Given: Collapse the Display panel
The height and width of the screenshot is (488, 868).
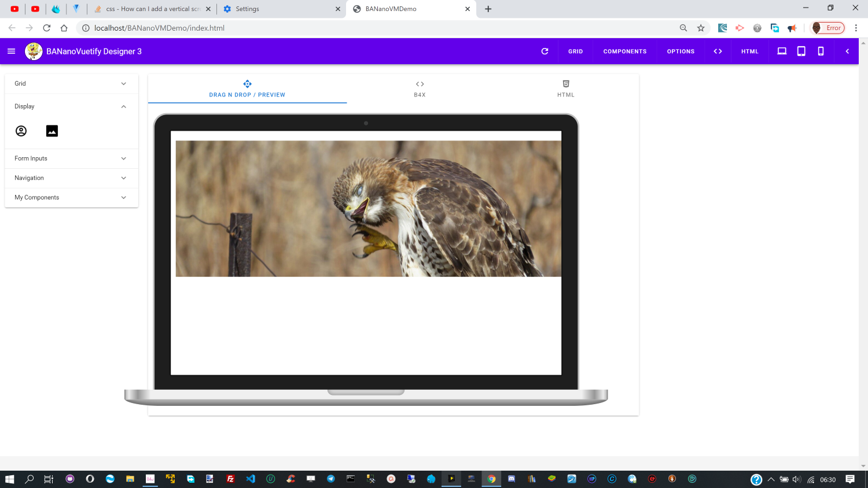Looking at the screenshot, I should [71, 106].
